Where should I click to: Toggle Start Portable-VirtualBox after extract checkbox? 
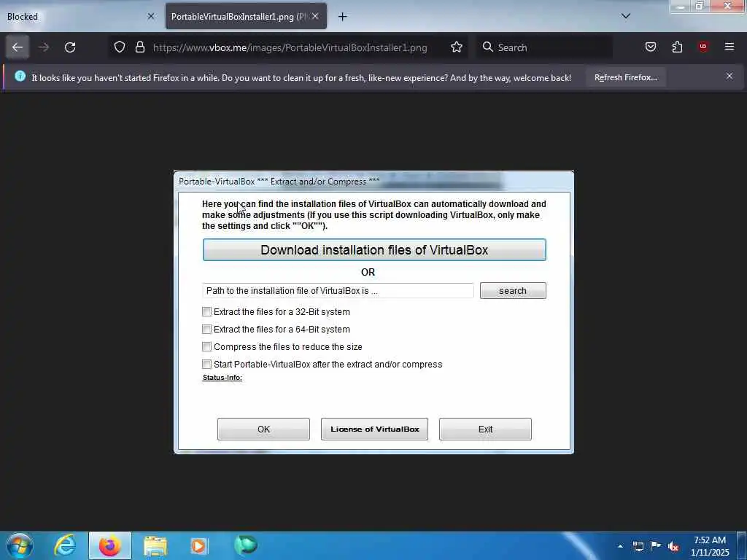[x=206, y=365]
